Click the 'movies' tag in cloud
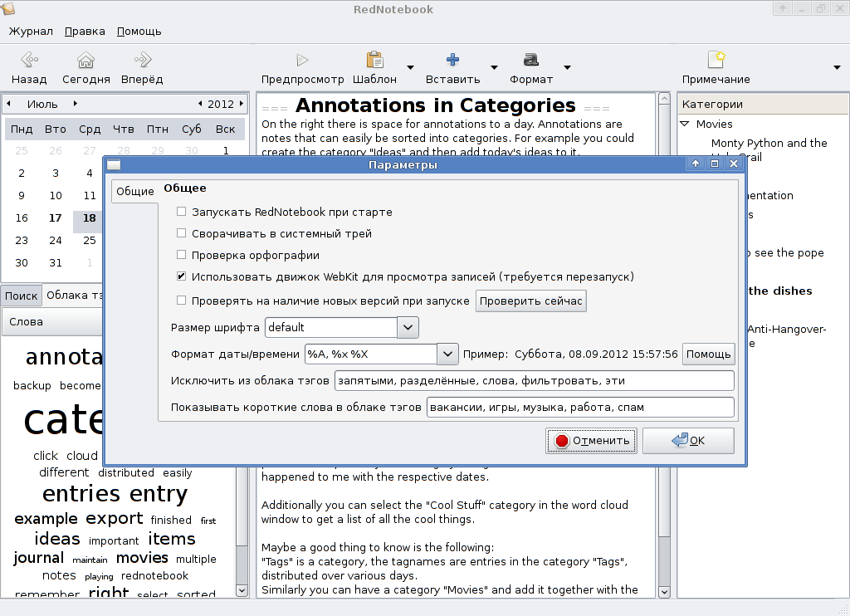850x616 pixels. (142, 558)
